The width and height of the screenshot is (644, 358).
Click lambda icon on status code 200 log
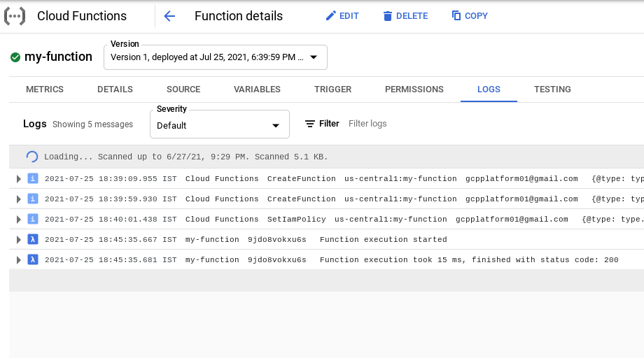32,260
